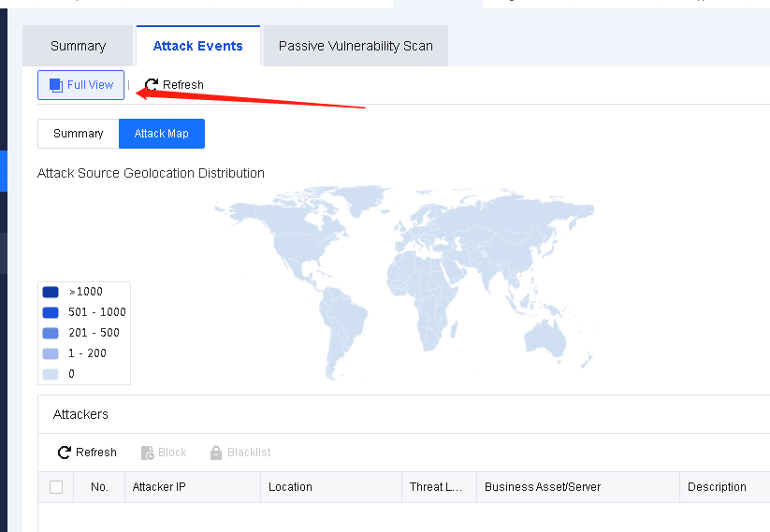770x532 pixels.
Task: Click the Description column header
Action: [717, 487]
